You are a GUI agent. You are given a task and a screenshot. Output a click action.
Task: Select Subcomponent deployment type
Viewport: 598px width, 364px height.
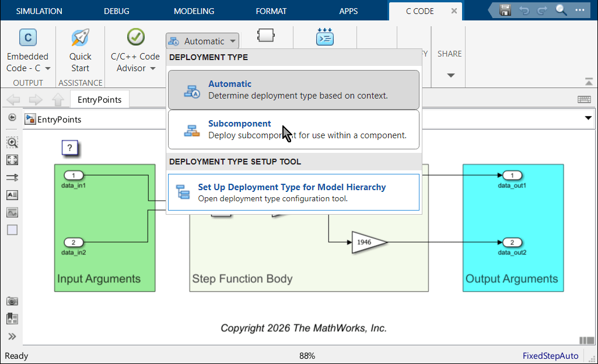pos(292,128)
